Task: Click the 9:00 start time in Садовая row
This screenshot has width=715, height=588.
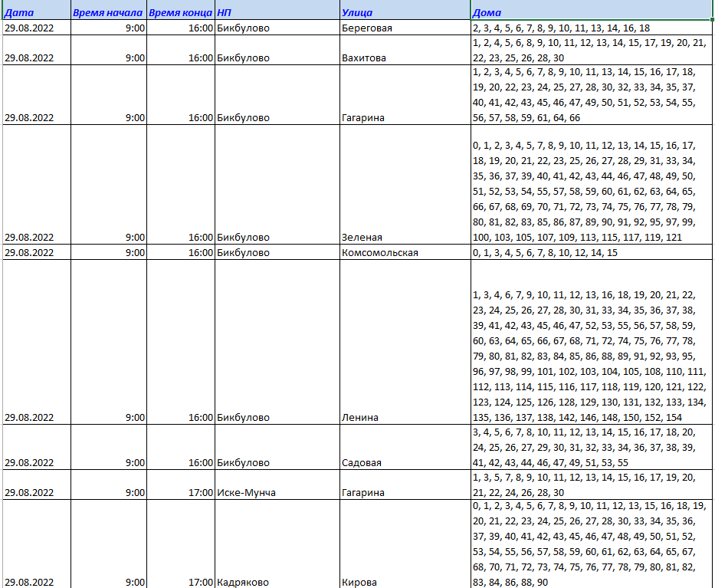Action: tap(108, 462)
